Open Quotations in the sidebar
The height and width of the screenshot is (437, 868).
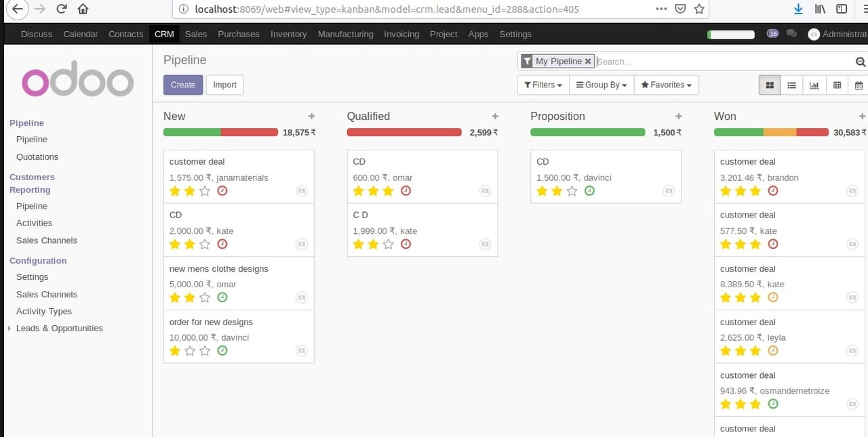tap(37, 157)
